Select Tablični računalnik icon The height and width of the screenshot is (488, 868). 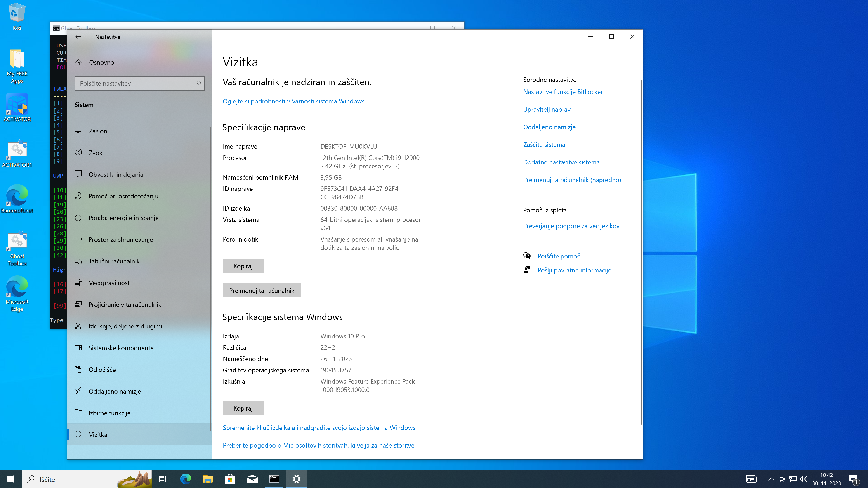78,261
